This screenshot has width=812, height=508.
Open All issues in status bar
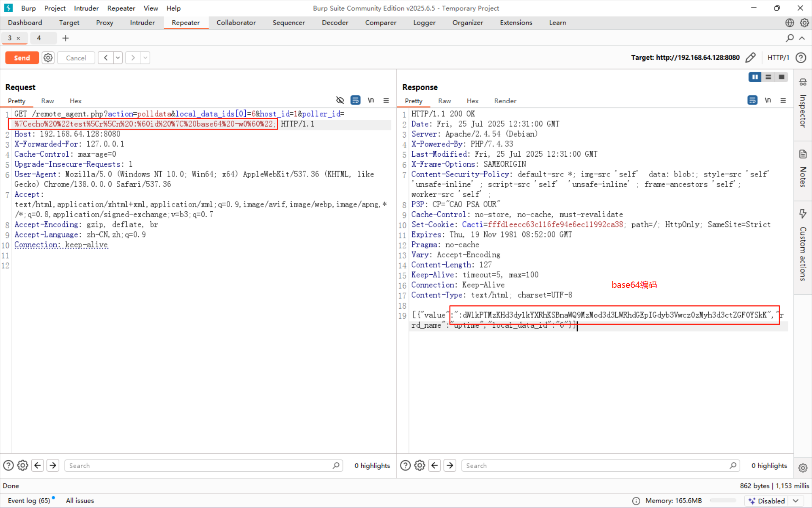click(x=80, y=500)
